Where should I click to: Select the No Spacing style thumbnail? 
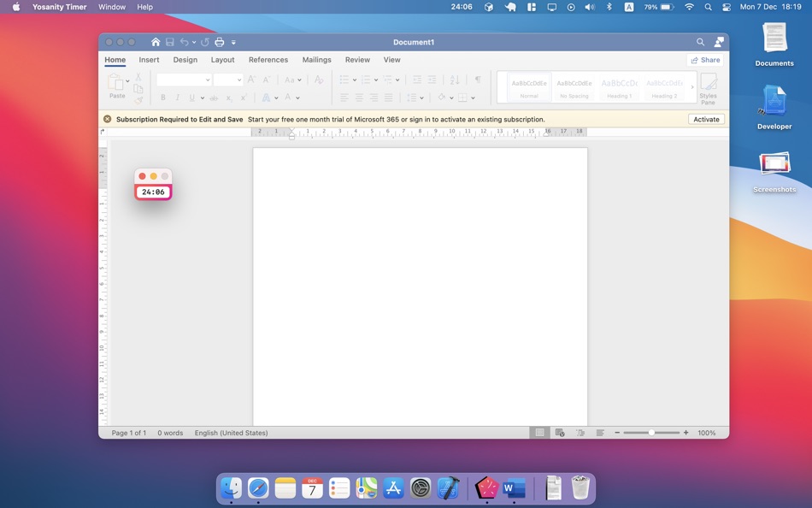574,87
